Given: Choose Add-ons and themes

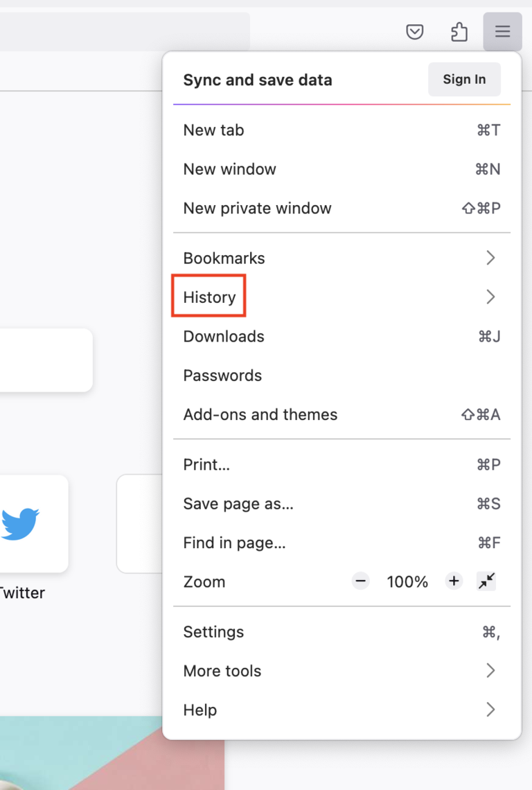Looking at the screenshot, I should pyautogui.click(x=260, y=415).
